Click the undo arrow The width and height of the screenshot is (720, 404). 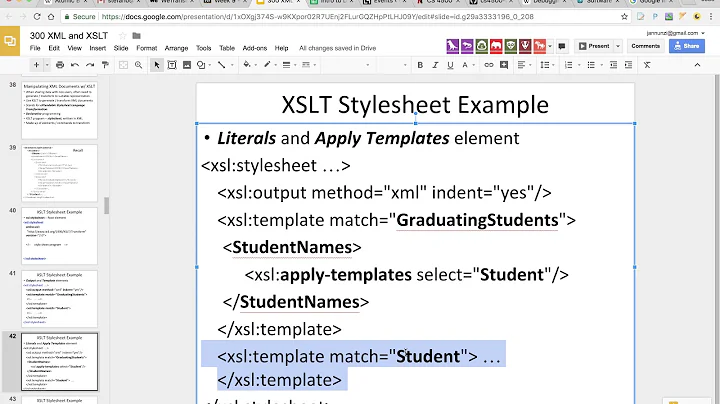click(75, 65)
